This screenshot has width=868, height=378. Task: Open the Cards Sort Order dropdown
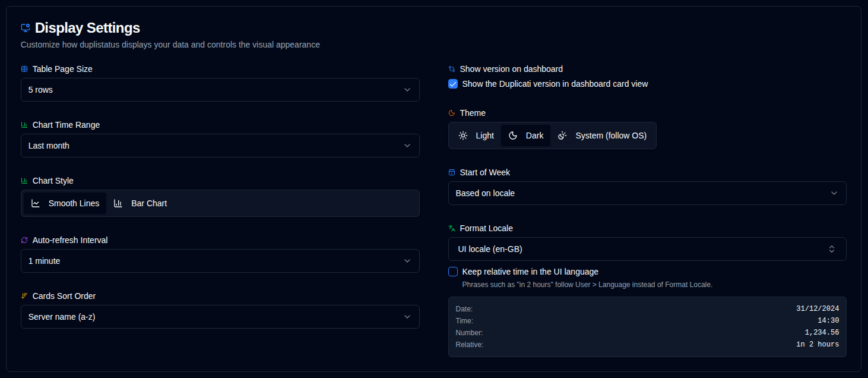pyautogui.click(x=220, y=317)
